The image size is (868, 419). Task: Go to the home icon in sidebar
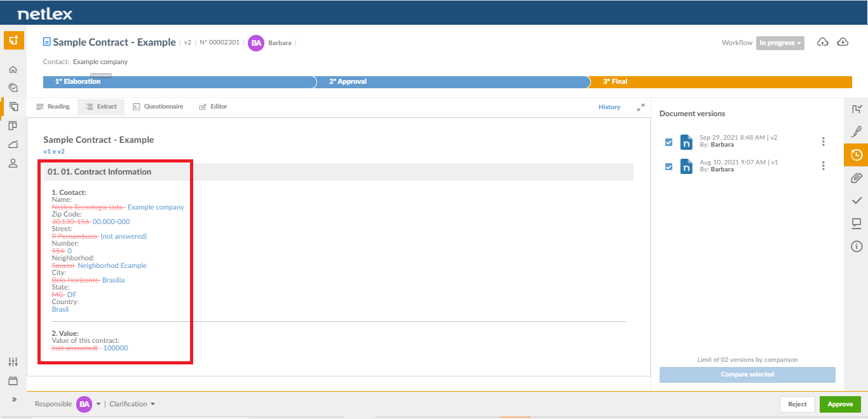point(13,69)
